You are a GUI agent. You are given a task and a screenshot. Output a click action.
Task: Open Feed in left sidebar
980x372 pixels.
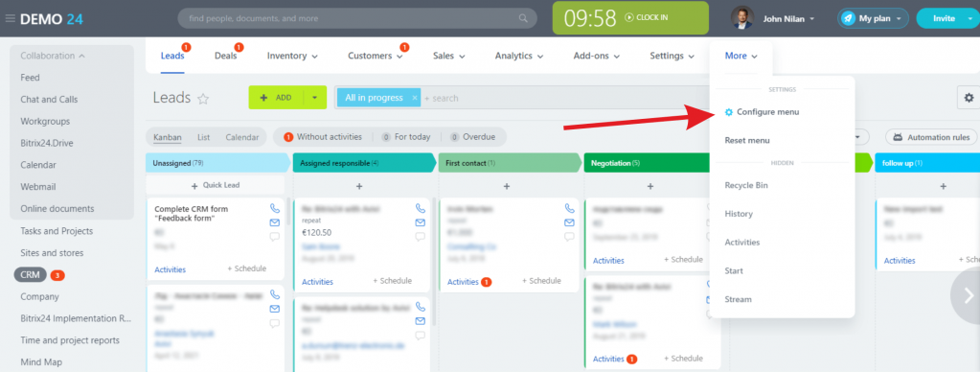(30, 78)
